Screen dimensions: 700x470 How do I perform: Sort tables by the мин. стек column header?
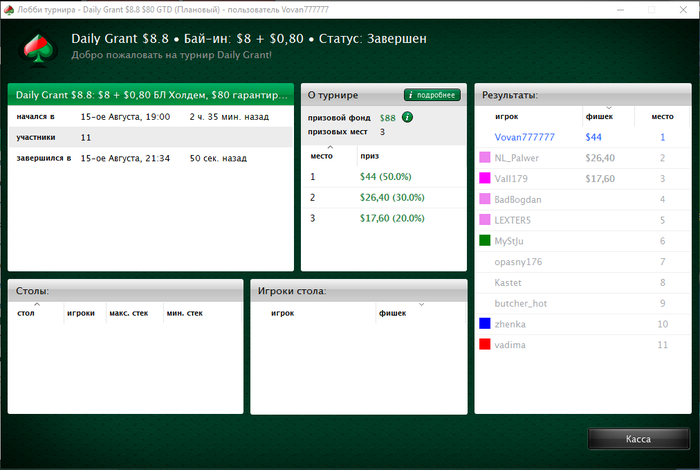pyautogui.click(x=184, y=313)
